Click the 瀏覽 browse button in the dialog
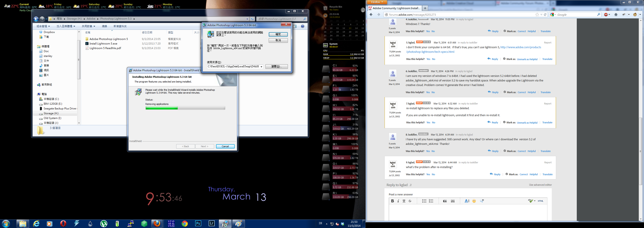 coord(277,67)
